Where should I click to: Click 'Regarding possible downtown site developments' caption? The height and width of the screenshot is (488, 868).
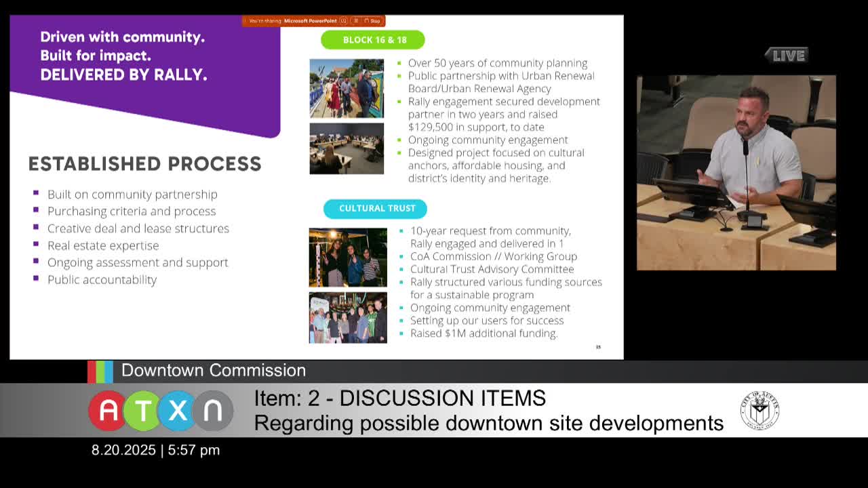[x=489, y=423]
